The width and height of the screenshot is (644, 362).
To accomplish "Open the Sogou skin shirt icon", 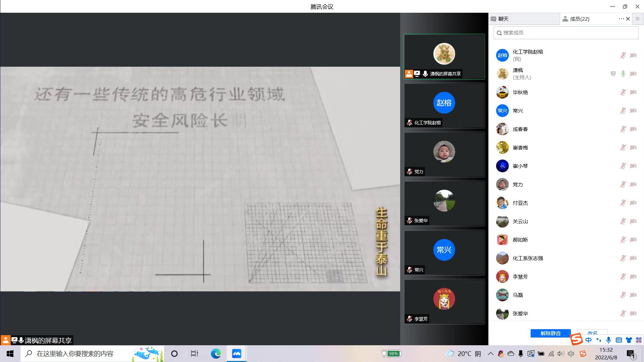I will pos(629,340).
